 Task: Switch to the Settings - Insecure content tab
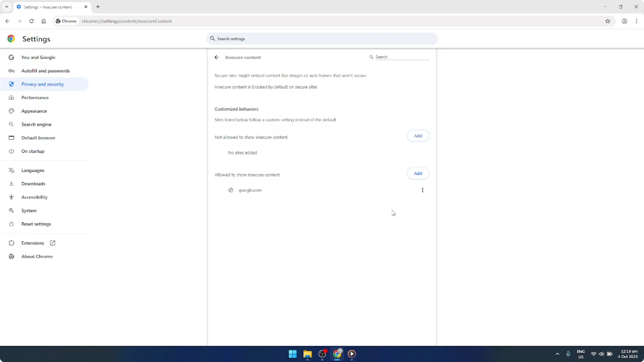[49, 7]
